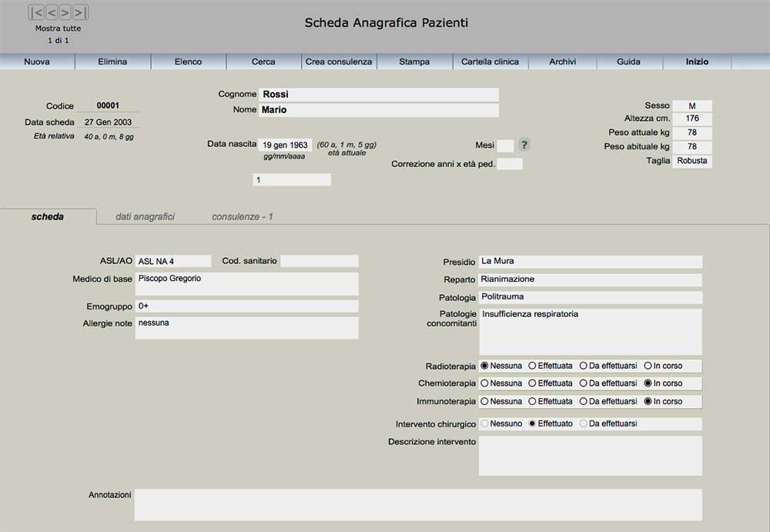Open the green question mark help icon

[524, 145]
